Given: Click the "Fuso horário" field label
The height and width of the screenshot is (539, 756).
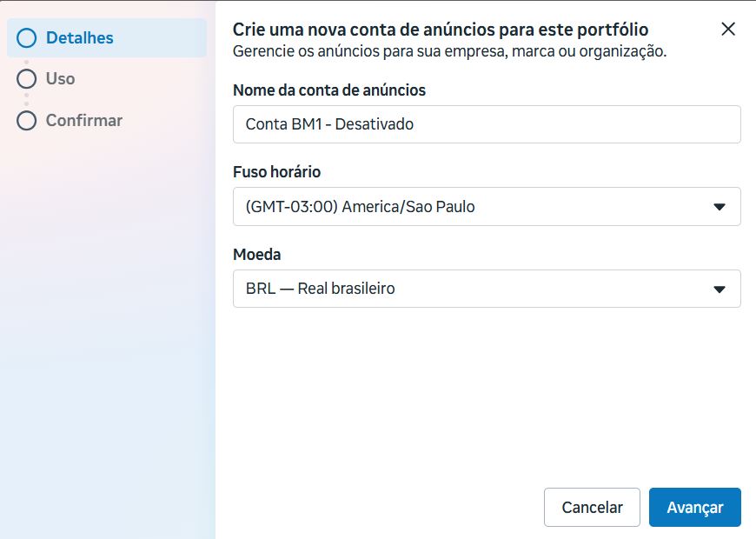Looking at the screenshot, I should tap(277, 172).
